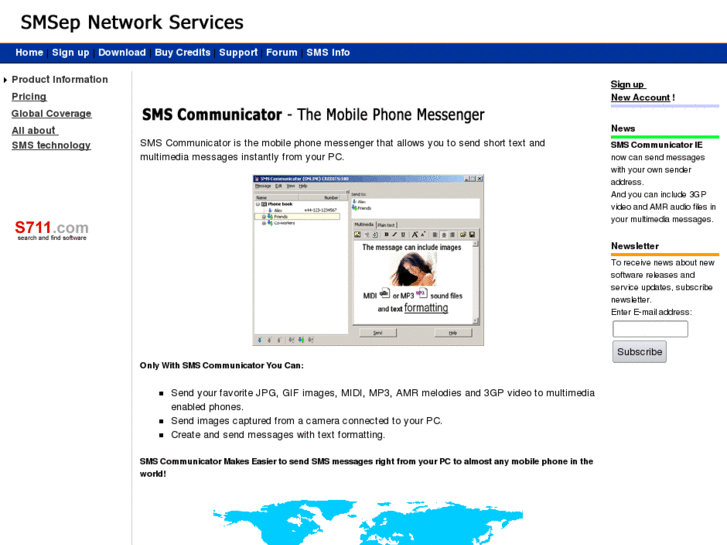The height and width of the screenshot is (545, 727).
Task: Open the Support page
Action: click(x=238, y=52)
